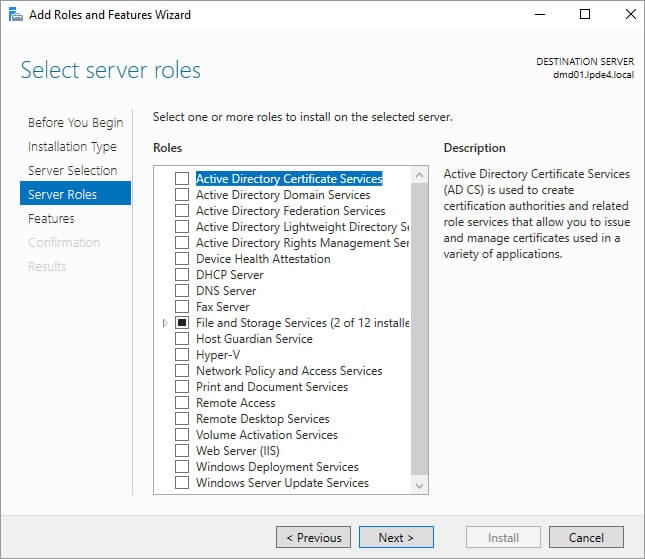This screenshot has height=559, width=645.
Task: Select Windows Server Update Services label
Action: [x=283, y=482]
